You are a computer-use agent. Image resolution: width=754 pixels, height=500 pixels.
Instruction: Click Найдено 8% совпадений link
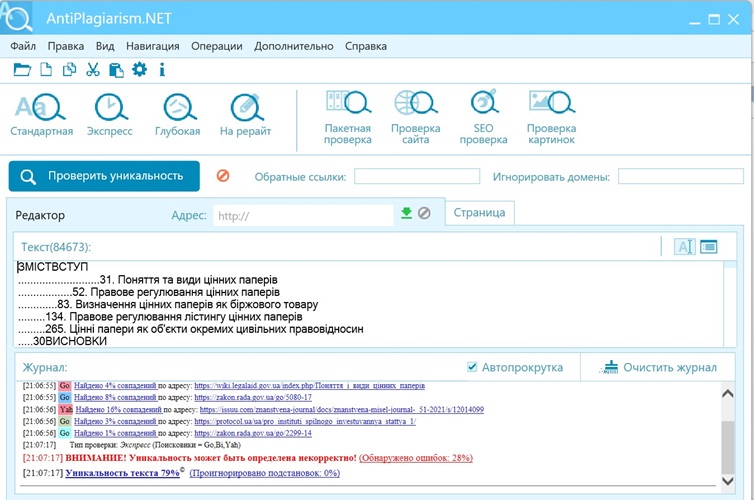click(115, 398)
